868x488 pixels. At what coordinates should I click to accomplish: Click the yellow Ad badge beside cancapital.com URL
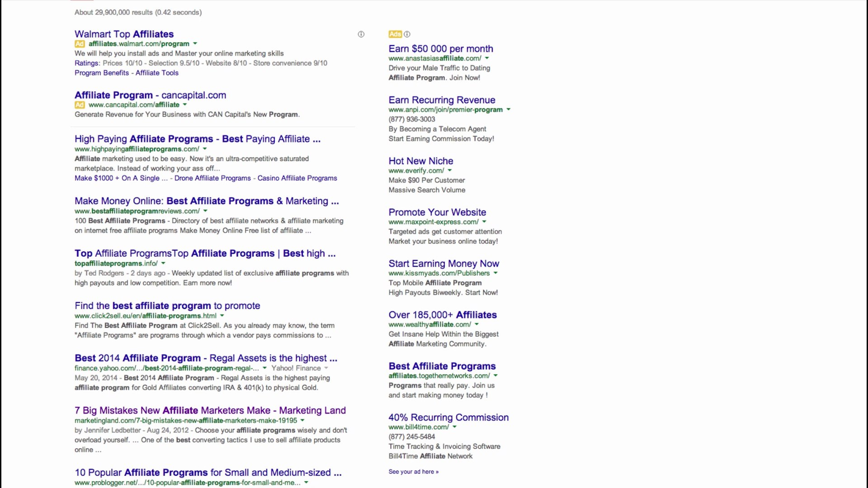(80, 105)
